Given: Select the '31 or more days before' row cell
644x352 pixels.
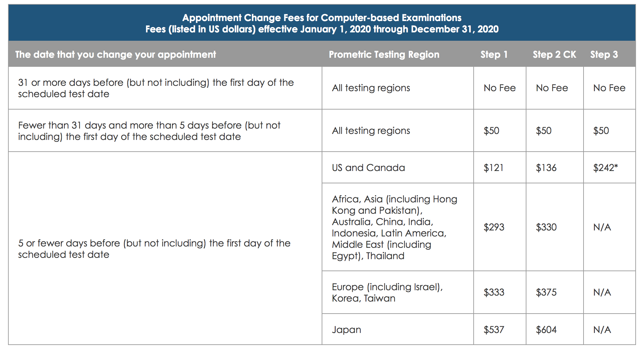Looking at the screenshot, I should [156, 88].
